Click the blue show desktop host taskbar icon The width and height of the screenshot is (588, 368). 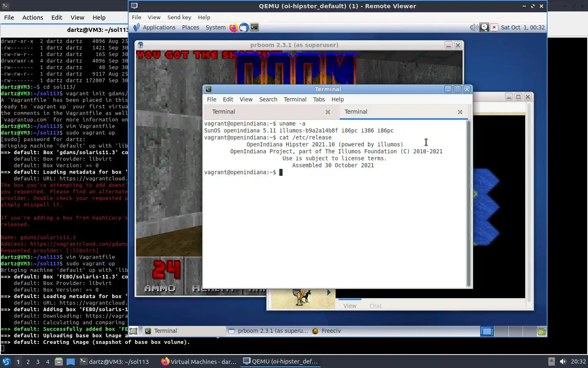coord(71,361)
